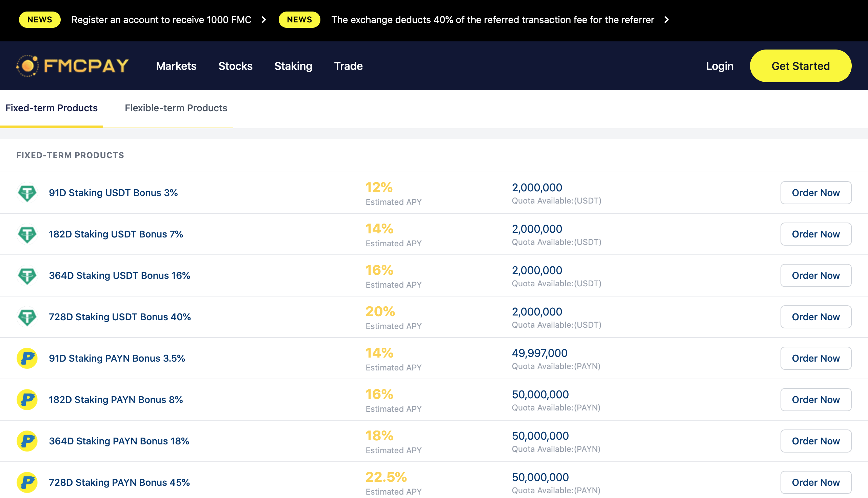Click the FIXED-TERM PRODUCTS section heading
Image resolution: width=868 pixels, height=498 pixels.
point(70,155)
